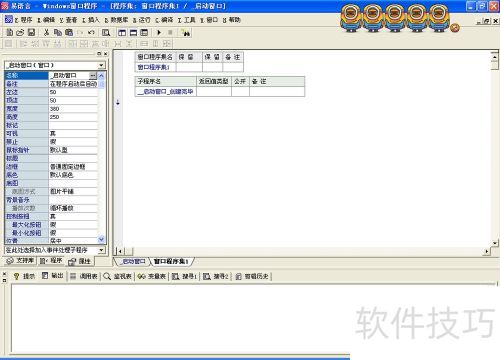Click the second window-layout toolbar icon
Screen dimensions: 500x360
(x=133, y=33)
